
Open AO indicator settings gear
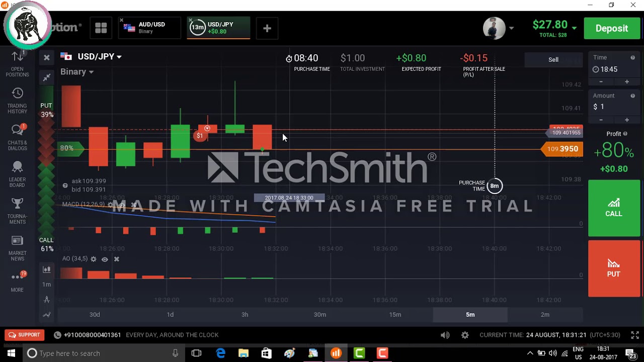point(93,259)
